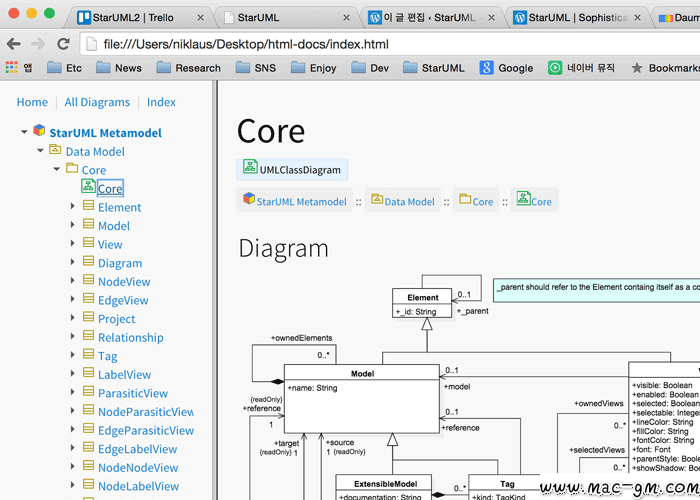Switch to the 이 글 편집 ‹ StarUML tab
The width and height of the screenshot is (700, 500).
pyautogui.click(x=431, y=18)
